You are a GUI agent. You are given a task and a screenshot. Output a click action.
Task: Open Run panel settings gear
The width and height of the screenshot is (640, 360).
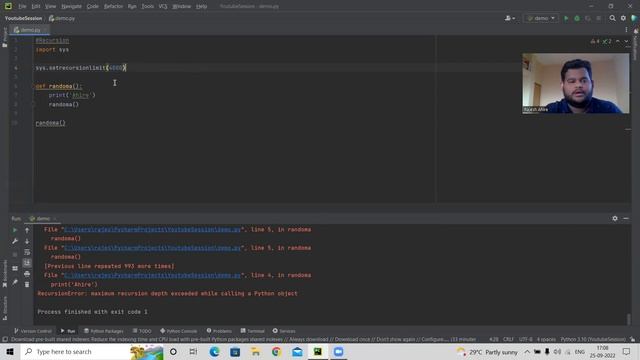point(615,219)
